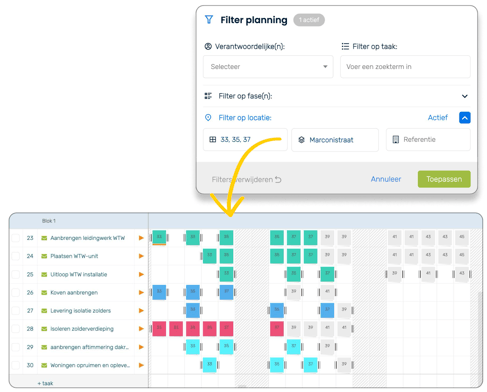Click the grid icon in the 33, 35, 37 field

click(x=212, y=139)
